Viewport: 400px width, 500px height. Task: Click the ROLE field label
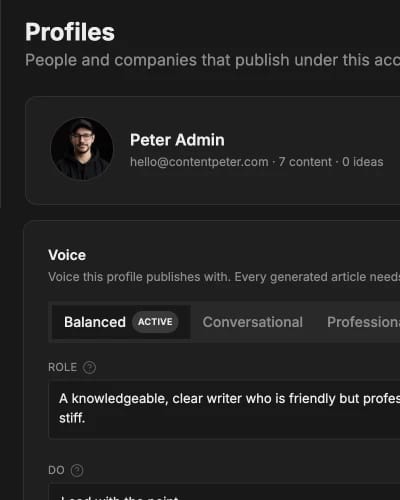[x=62, y=367]
